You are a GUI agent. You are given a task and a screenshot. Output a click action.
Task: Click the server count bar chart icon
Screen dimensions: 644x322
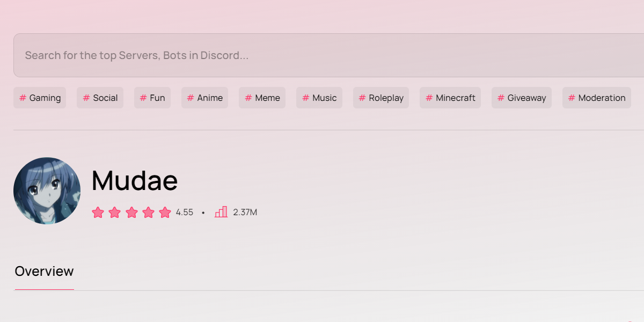point(222,212)
